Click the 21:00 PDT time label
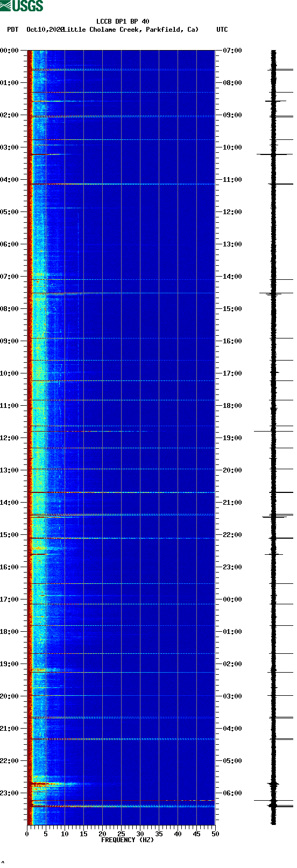This screenshot has width=297, height=868. [x=10, y=729]
